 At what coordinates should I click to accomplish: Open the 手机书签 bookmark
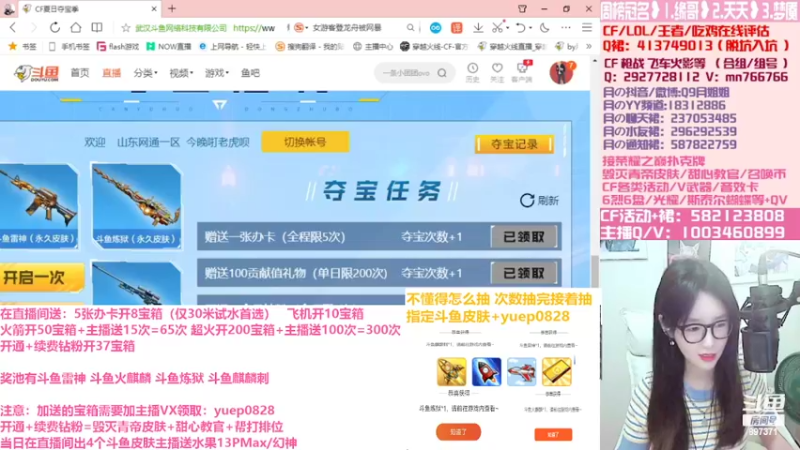pyautogui.click(x=69, y=46)
